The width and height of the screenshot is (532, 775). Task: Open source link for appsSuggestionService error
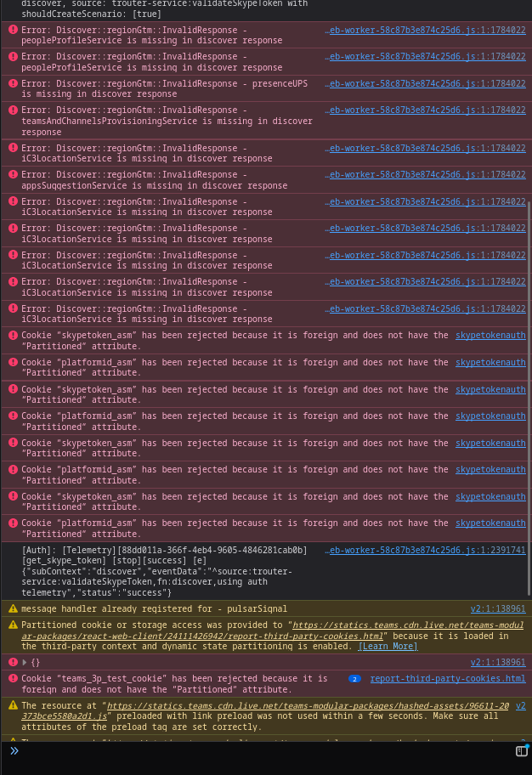(425, 174)
